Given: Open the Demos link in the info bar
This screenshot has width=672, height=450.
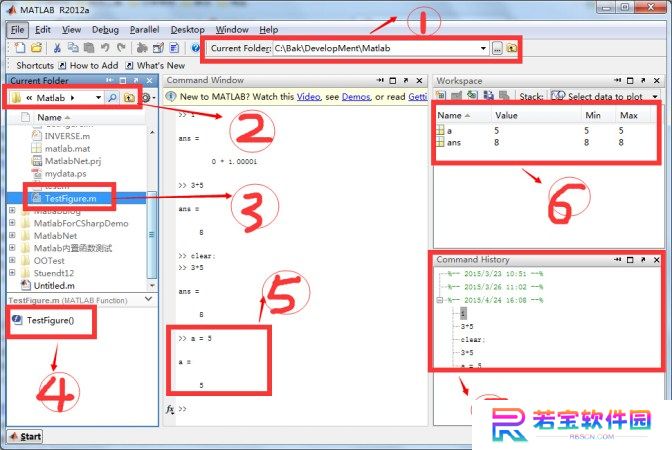Looking at the screenshot, I should click(x=356, y=97).
